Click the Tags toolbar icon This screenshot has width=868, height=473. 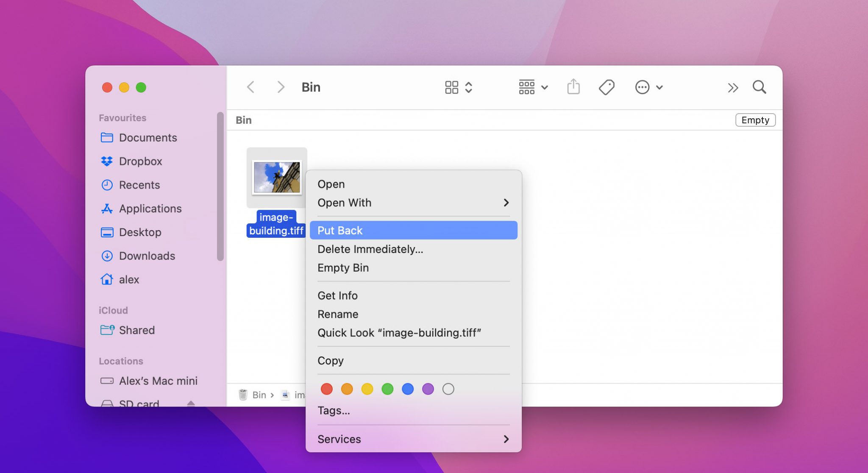pos(606,87)
